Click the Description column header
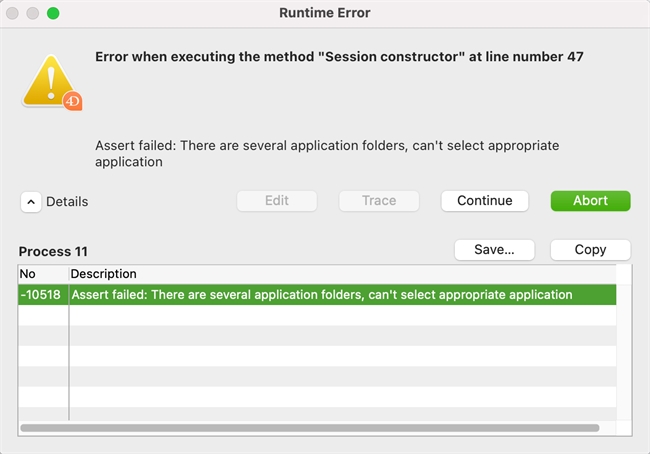Viewport: 650px width, 455px height. 103,273
